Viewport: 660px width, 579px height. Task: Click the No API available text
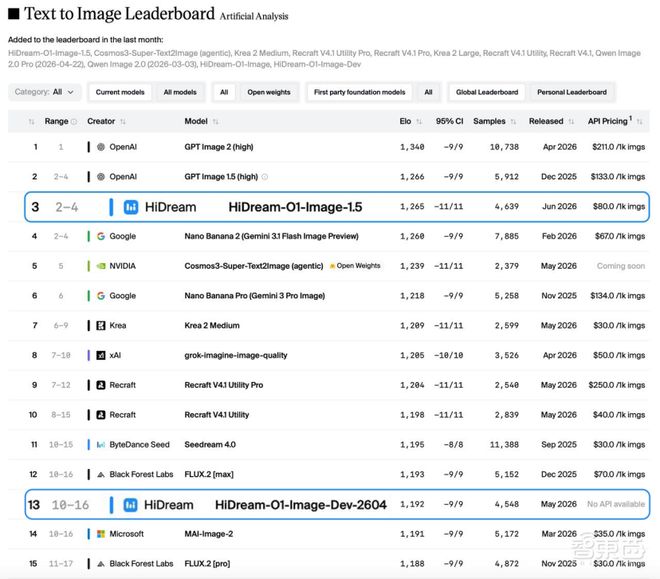coord(616,504)
